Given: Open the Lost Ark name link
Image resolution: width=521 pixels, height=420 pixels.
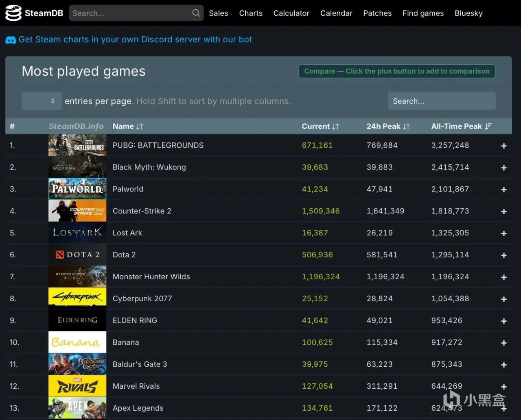Looking at the screenshot, I should tap(127, 233).
